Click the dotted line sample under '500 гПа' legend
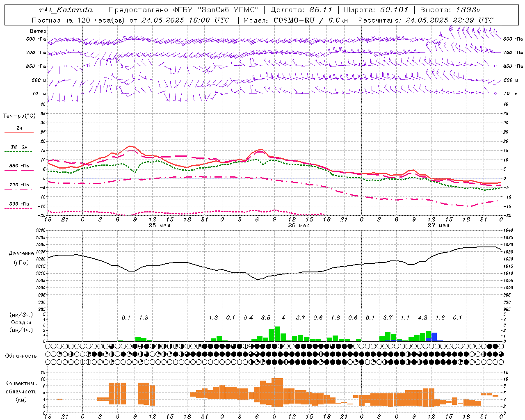 pos(19,209)
